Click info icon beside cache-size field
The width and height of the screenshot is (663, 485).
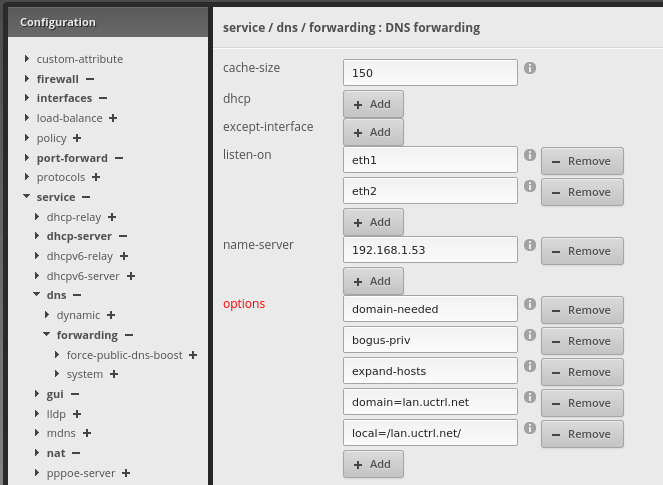tap(530, 68)
